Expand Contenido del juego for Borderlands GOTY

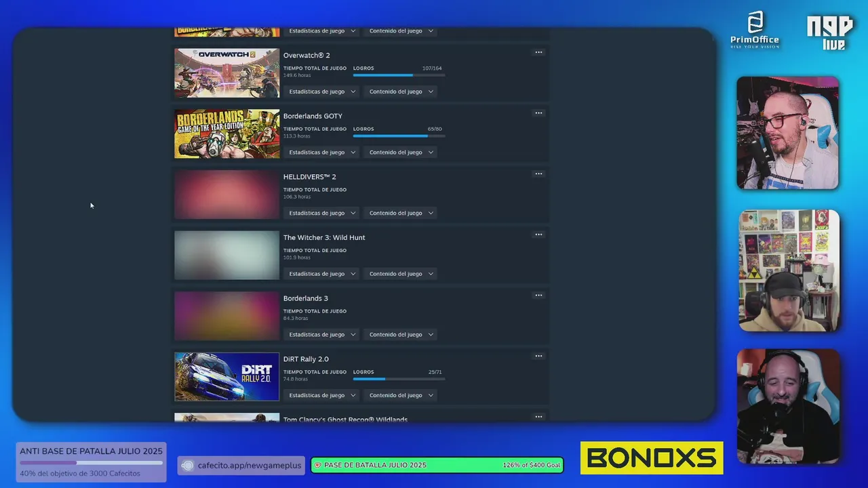[x=401, y=152]
